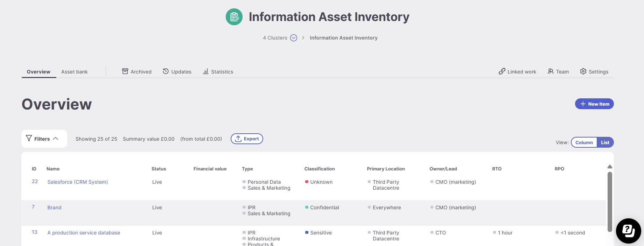The image size is (644, 246).
Task: Expand the 4 Clusters dropdown chevron
Action: pyautogui.click(x=294, y=38)
